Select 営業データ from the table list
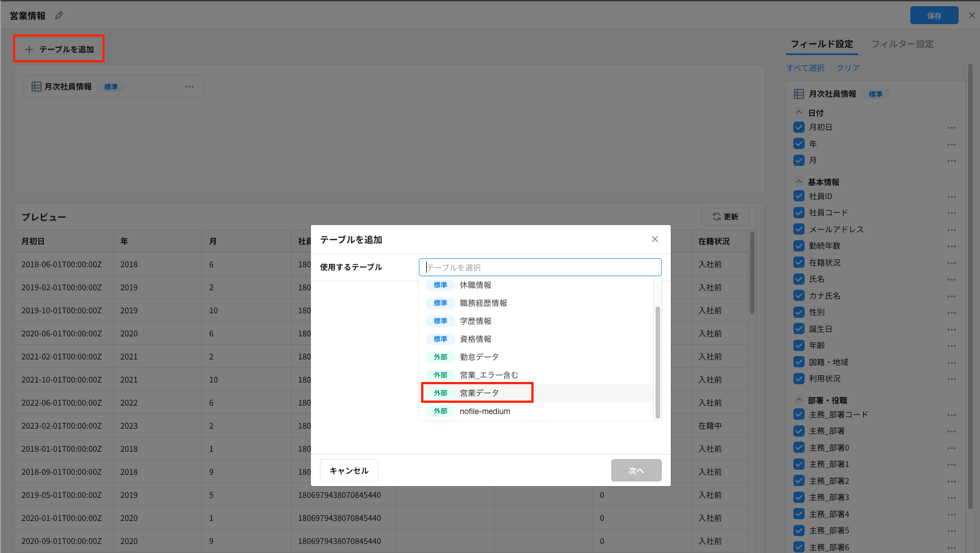The width and height of the screenshot is (980, 553). [479, 393]
